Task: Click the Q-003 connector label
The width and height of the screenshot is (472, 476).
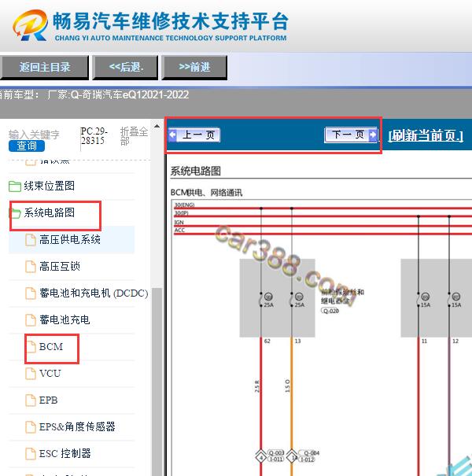Action: [x=275, y=453]
